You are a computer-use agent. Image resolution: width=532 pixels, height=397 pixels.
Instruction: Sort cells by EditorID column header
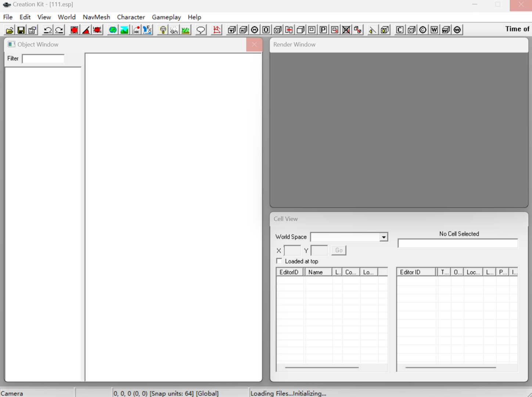pos(290,272)
